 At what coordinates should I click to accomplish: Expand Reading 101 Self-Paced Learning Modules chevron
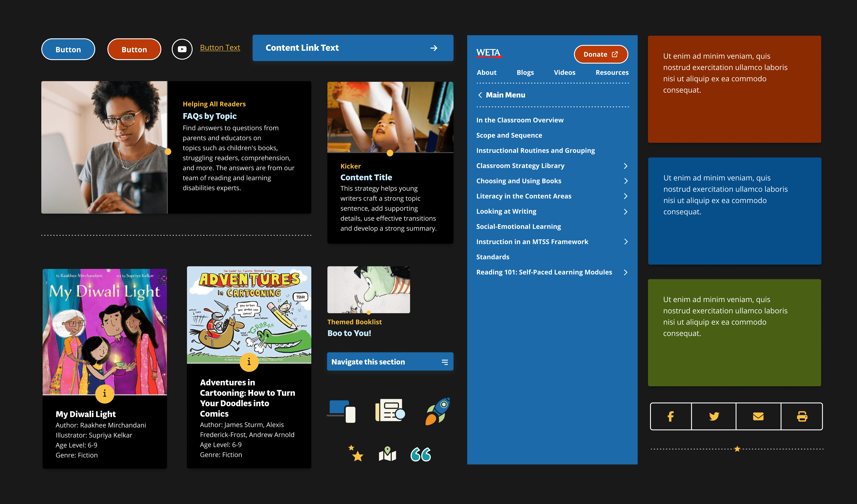pos(625,272)
